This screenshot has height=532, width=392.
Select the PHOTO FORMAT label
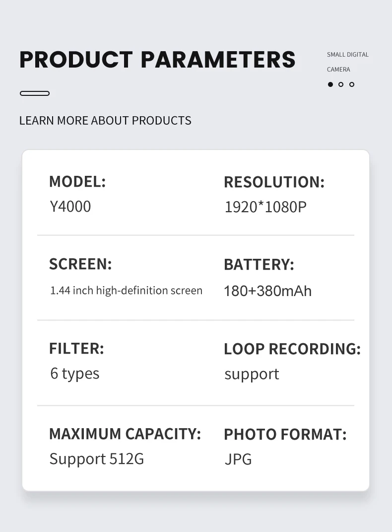click(x=285, y=435)
